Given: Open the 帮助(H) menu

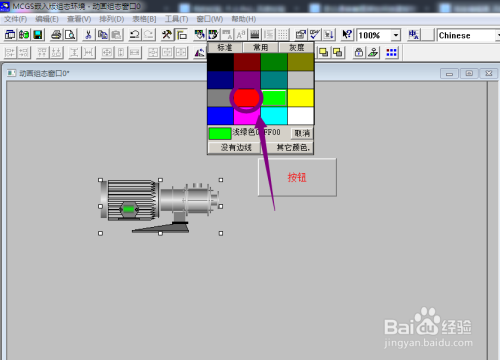Looking at the screenshot, I should tap(244, 19).
